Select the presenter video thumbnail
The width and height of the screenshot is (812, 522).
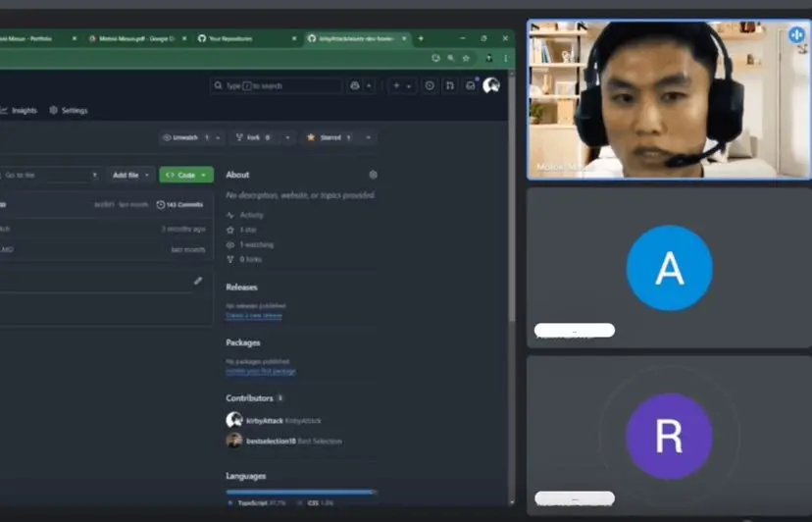coord(669,99)
